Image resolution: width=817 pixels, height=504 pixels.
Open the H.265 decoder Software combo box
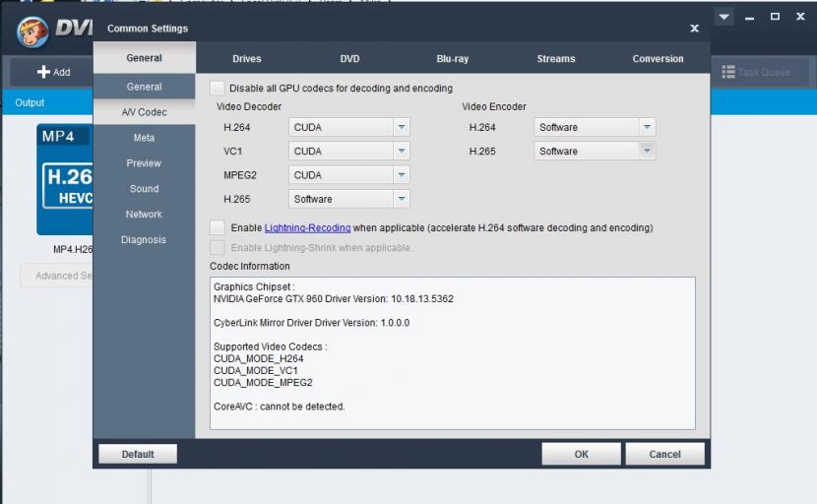(x=349, y=199)
